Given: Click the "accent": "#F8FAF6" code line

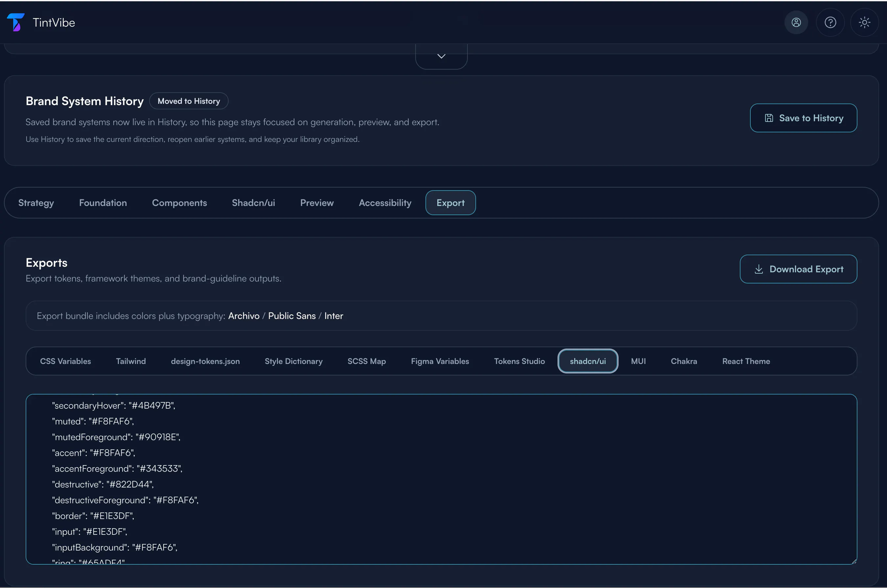Looking at the screenshot, I should click(94, 453).
